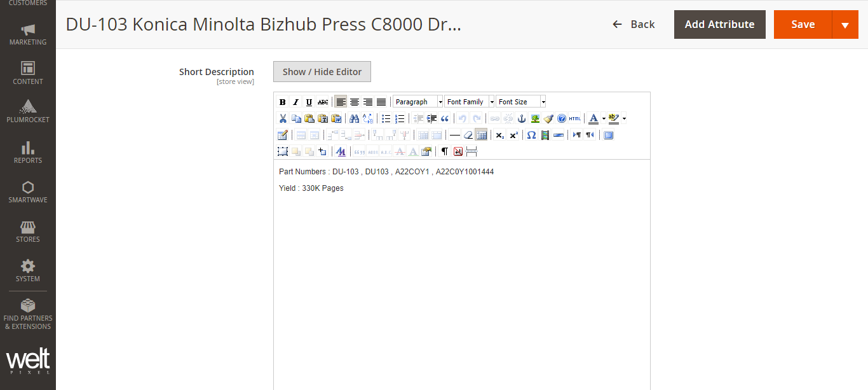Open the Smartwave sidebar menu

(28, 192)
